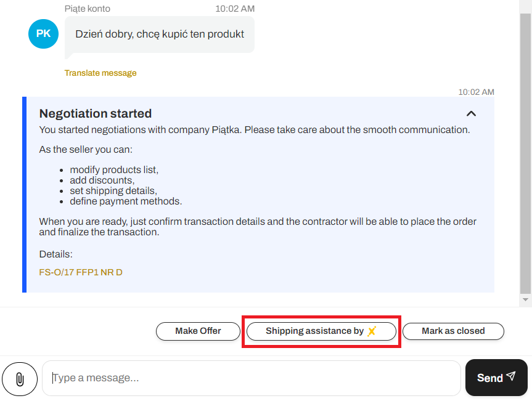Click the yellow X logo in Shipping assistance
532x401 pixels.
[x=372, y=331]
